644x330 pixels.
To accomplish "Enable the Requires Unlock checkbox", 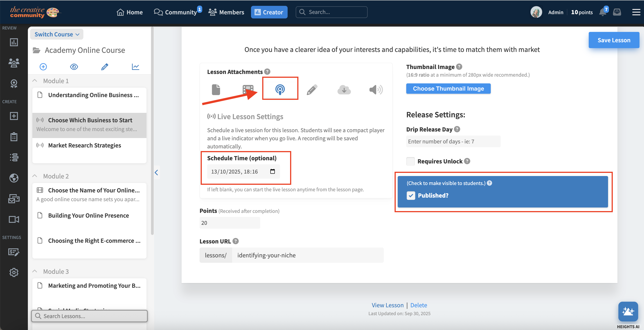I will pyautogui.click(x=410, y=161).
